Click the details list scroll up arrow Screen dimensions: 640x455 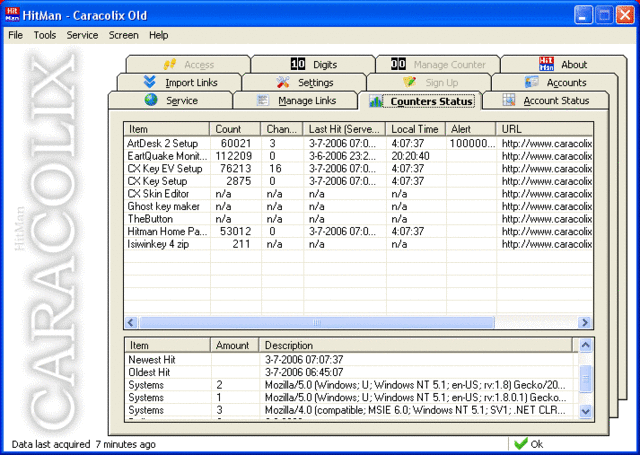click(585, 345)
